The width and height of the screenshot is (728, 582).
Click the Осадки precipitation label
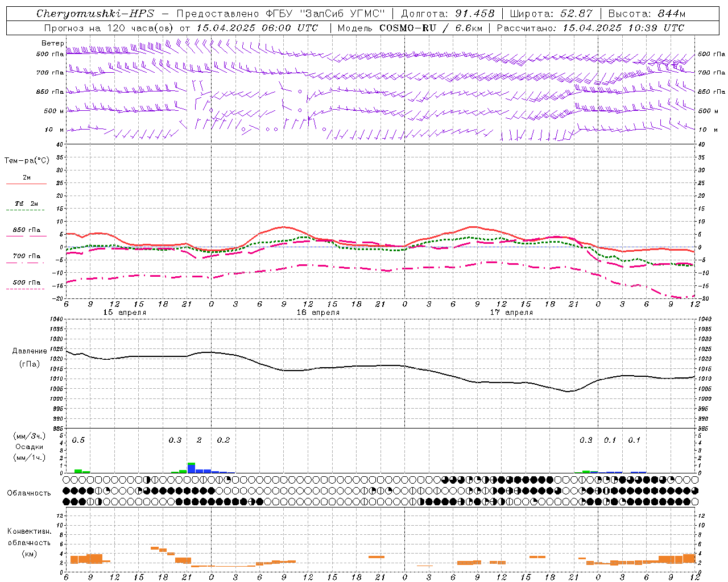(x=29, y=447)
